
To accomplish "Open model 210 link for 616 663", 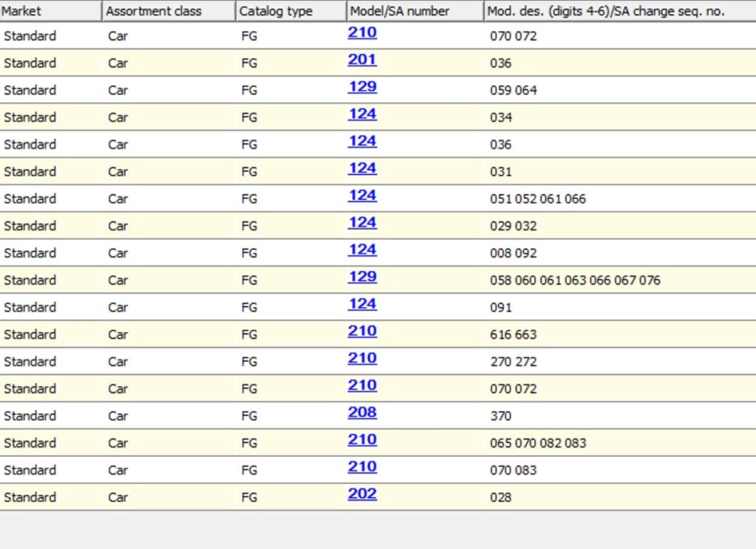I will (362, 331).
